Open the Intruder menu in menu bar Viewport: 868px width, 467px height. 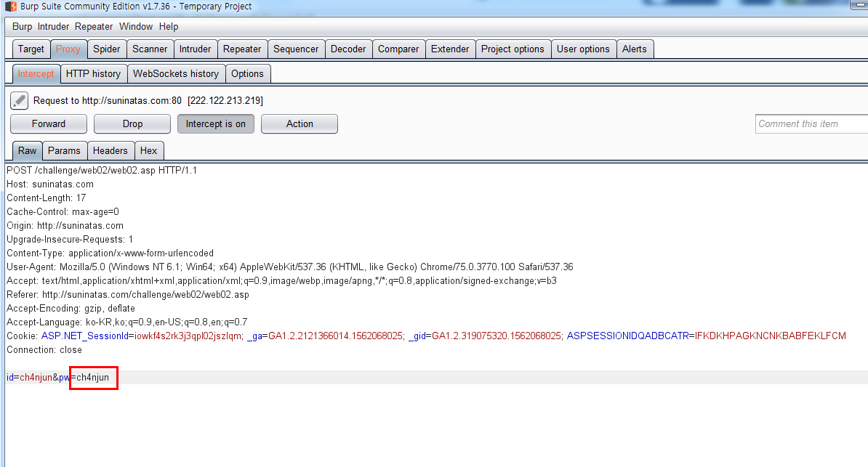pos(53,27)
